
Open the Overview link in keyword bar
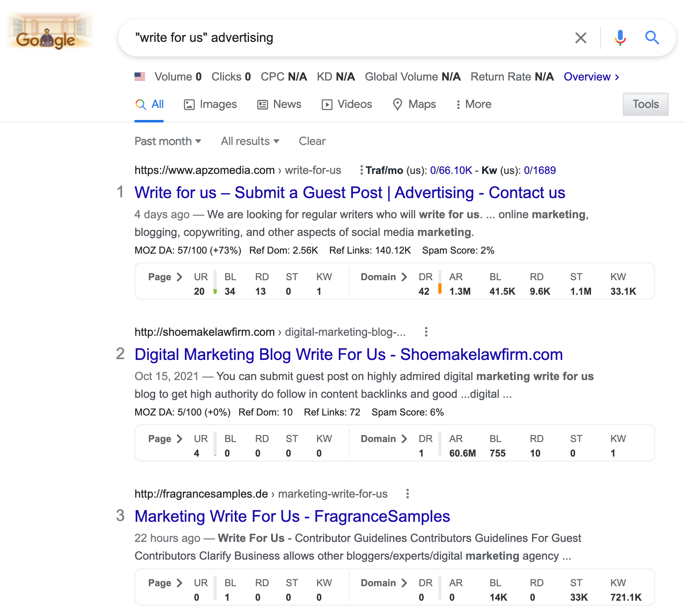click(x=588, y=76)
